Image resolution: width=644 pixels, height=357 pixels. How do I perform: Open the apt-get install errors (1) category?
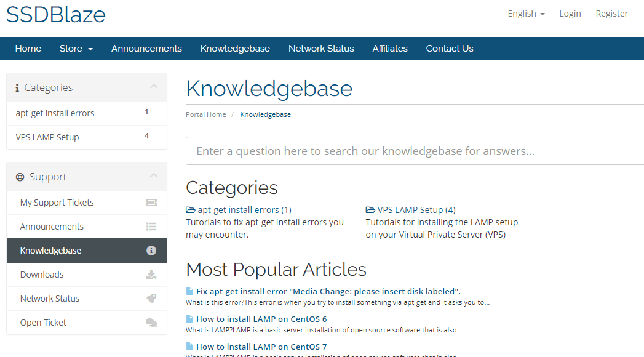(244, 210)
